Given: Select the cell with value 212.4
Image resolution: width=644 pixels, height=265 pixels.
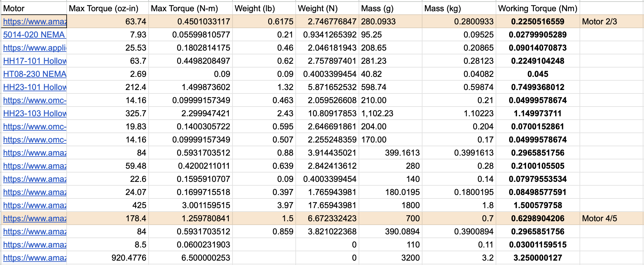Looking at the screenshot, I should [x=108, y=87].
